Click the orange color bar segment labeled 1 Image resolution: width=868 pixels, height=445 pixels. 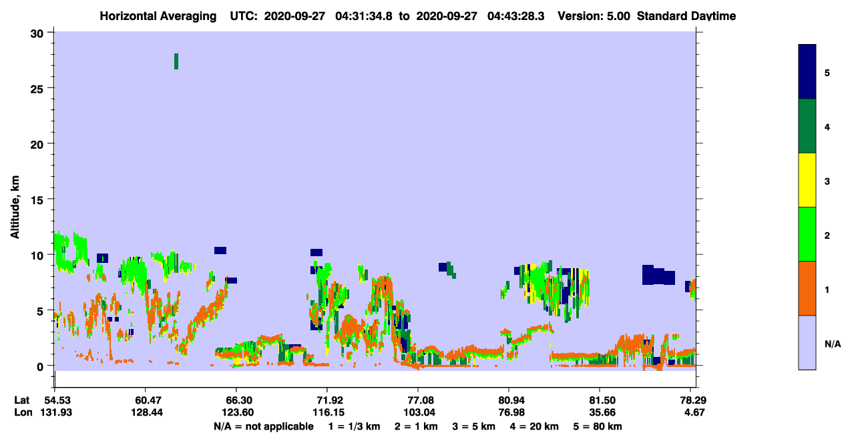coord(807,288)
